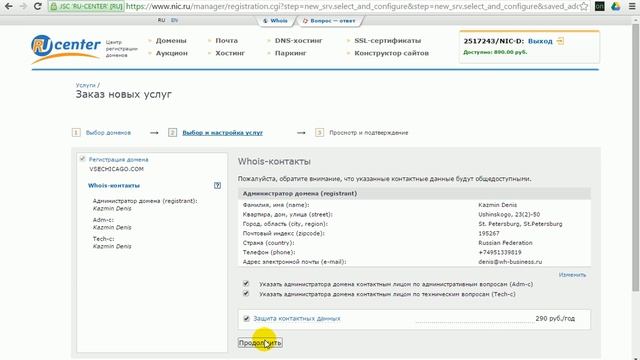Screen dimensions: 640x360
Task: Click the zipcode 195267
Action: pyautogui.click(x=489, y=233)
